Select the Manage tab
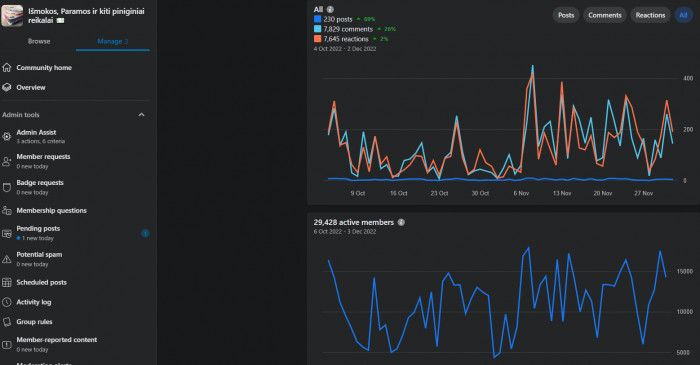 112,41
